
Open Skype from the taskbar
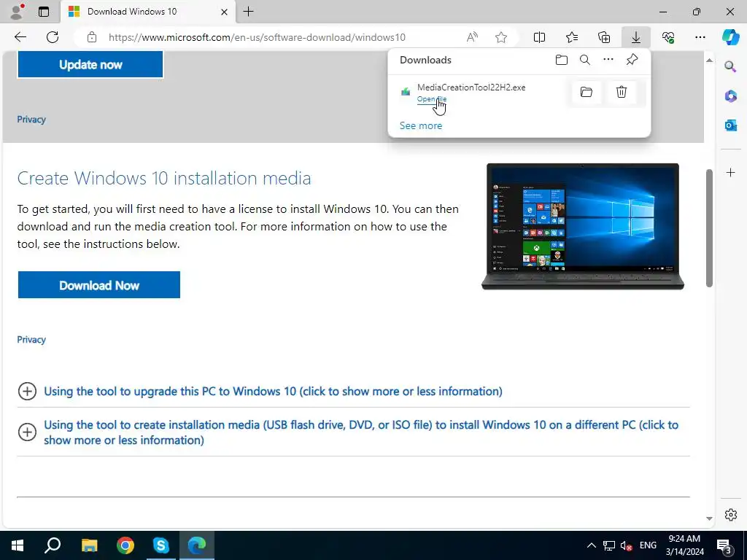pos(161,545)
